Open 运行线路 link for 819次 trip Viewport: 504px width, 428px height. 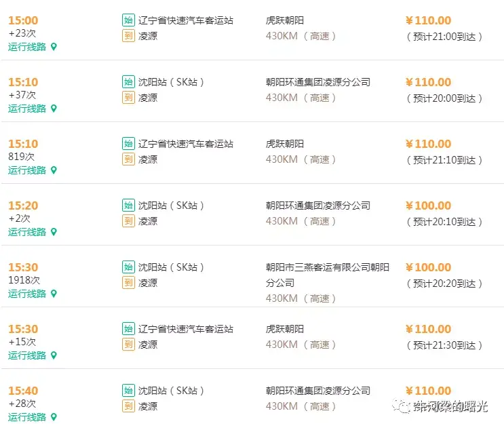27,170
